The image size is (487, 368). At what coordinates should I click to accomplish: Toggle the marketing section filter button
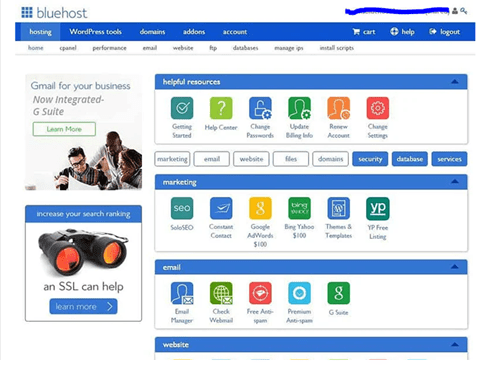(172, 159)
